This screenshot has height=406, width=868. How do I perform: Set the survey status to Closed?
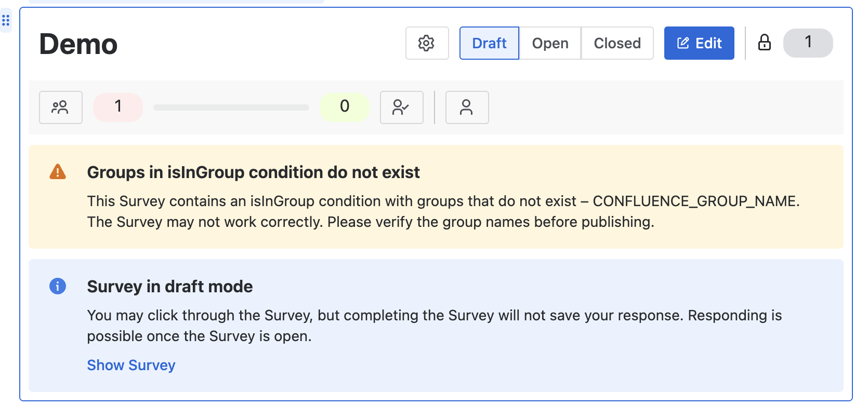[617, 43]
